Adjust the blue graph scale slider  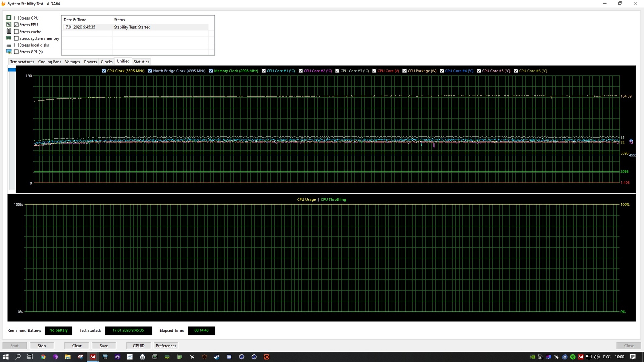coord(12,70)
